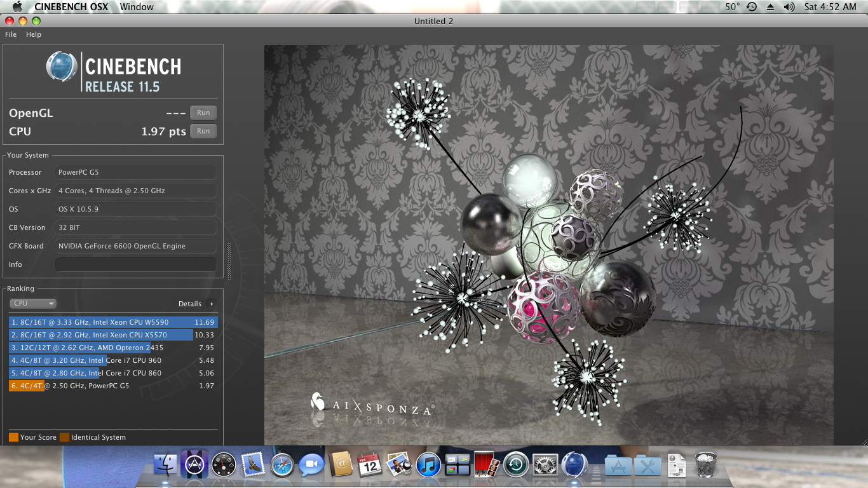
Task: Click the Your Score legend label
Action: point(38,437)
